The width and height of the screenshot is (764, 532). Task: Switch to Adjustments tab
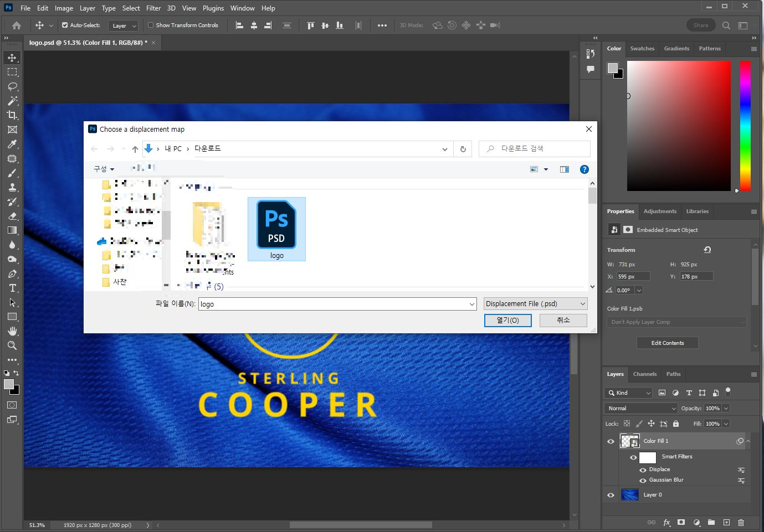pyautogui.click(x=660, y=211)
